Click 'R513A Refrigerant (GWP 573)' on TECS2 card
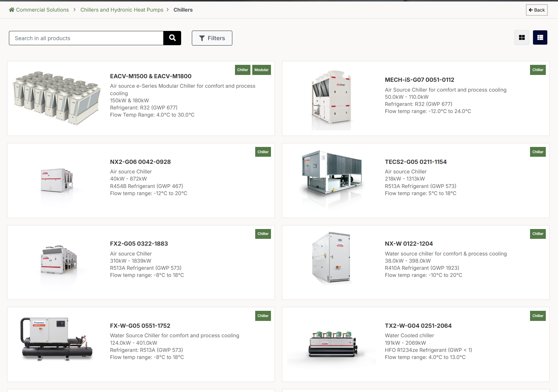 tap(421, 186)
